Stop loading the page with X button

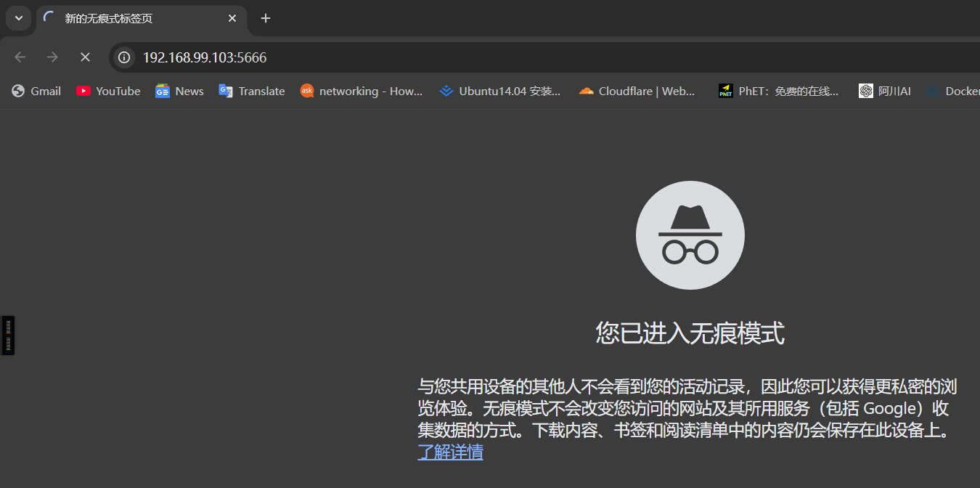click(x=85, y=57)
